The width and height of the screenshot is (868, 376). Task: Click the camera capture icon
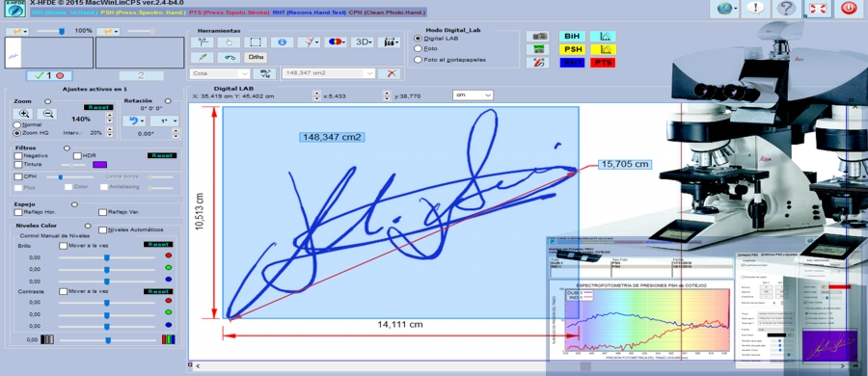(537, 36)
